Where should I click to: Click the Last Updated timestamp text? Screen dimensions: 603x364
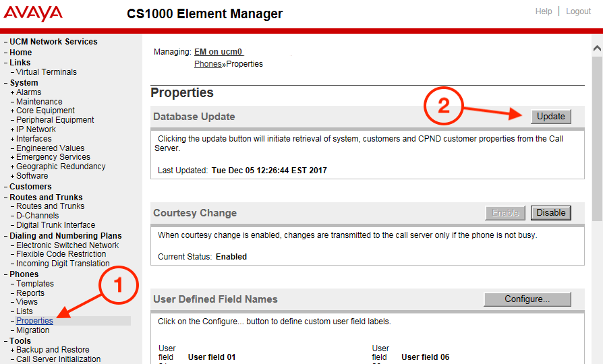[269, 171]
